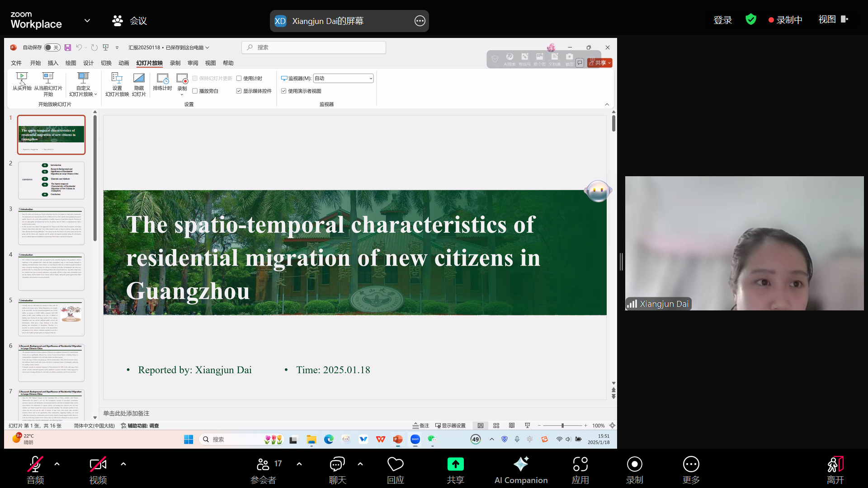Collapse the ribbon with the chevron

tap(607, 104)
